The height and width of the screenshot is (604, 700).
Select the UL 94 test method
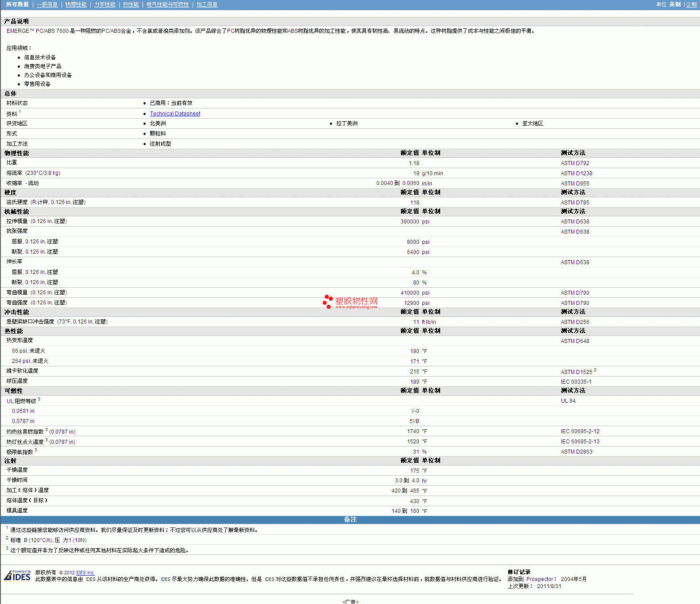pos(568,401)
